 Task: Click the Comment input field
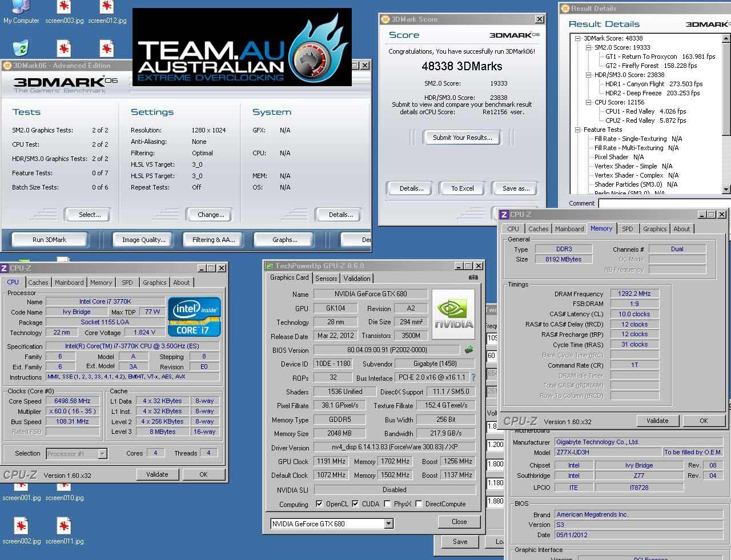tap(662, 203)
